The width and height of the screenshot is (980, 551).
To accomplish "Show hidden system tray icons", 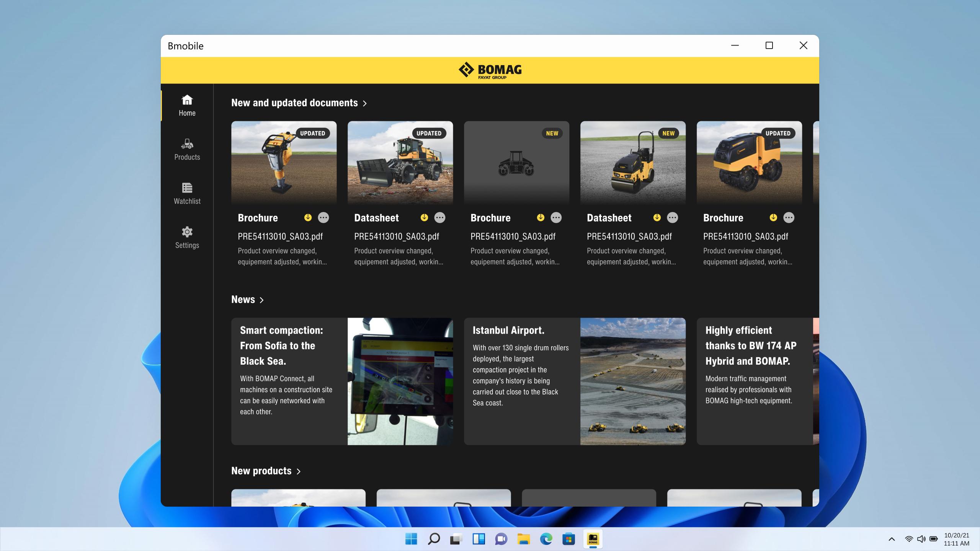I will click(x=892, y=539).
